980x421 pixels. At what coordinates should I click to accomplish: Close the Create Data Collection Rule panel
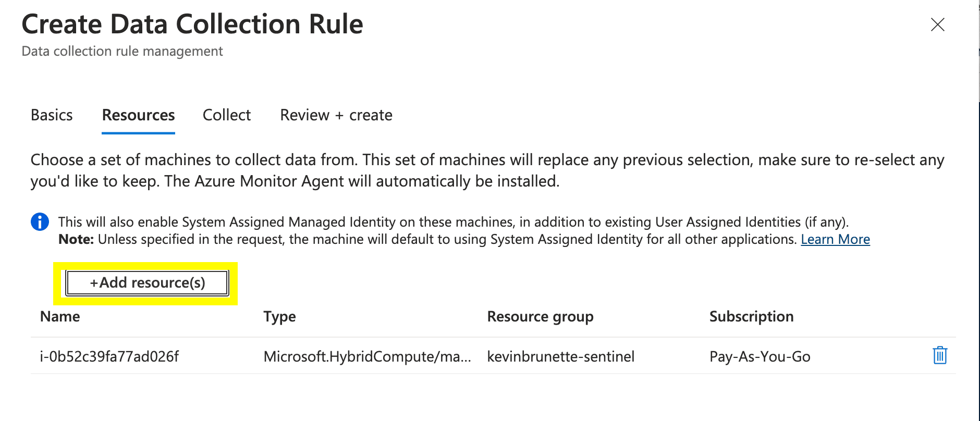937,24
